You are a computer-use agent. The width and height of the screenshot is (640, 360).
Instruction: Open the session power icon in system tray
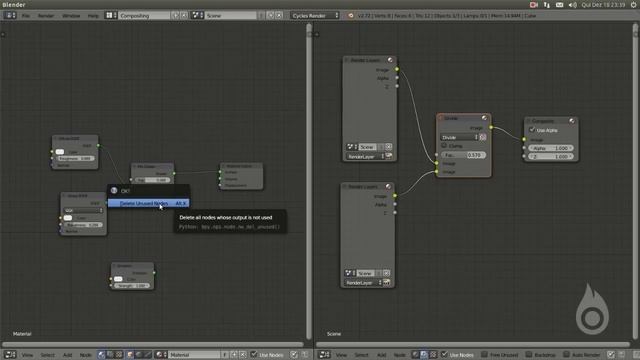click(633, 4)
